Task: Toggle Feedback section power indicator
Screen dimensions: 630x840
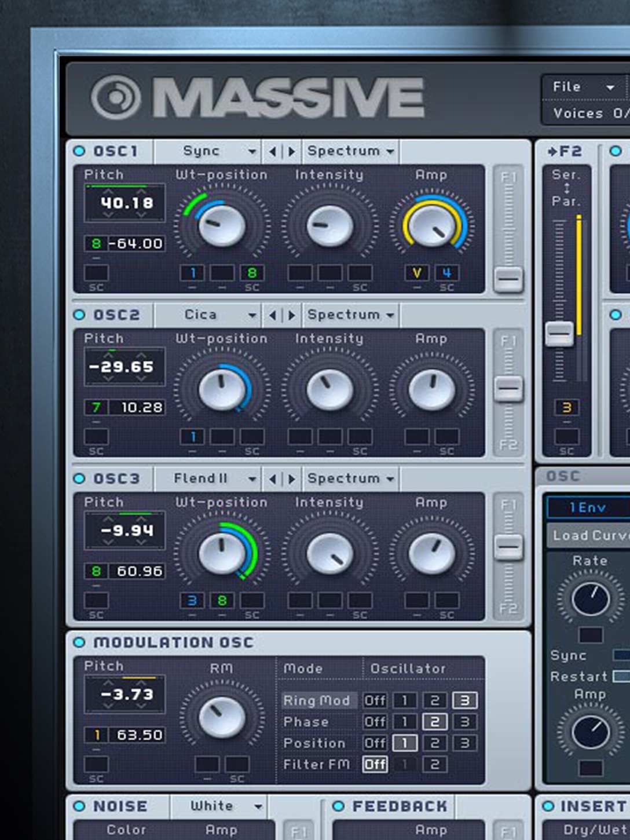Action: 339,806
